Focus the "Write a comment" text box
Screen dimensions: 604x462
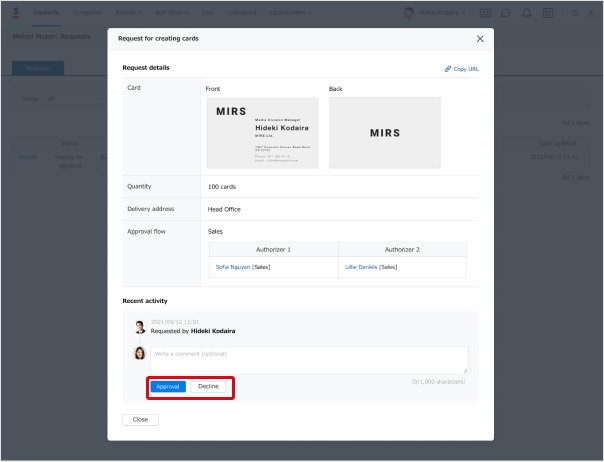pyautogui.click(x=308, y=359)
